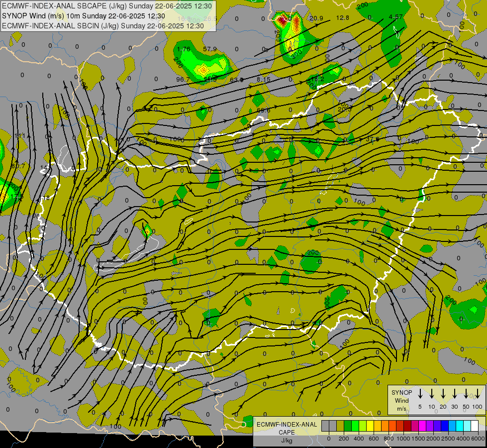
Task: Click the 'CAPE' label in bottom legend
Action: click(x=287, y=433)
